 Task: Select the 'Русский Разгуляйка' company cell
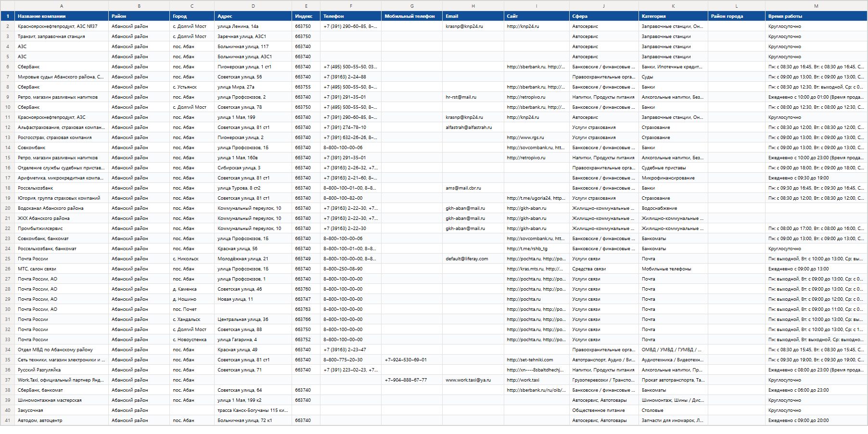tap(62, 370)
